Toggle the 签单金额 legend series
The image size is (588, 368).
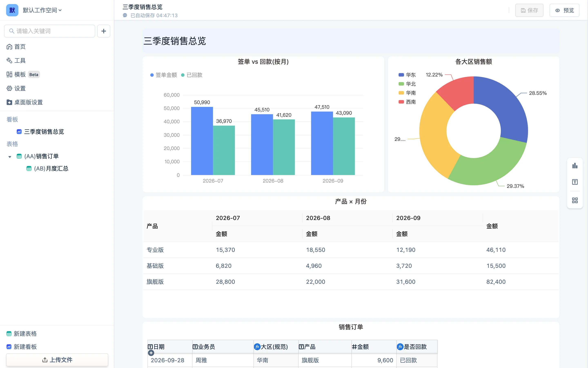pos(164,75)
